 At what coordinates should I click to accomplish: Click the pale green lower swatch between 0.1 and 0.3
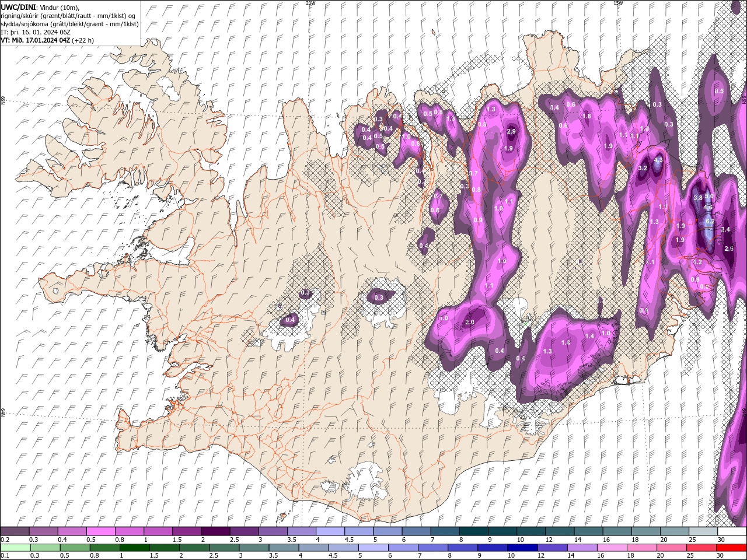click(15, 548)
